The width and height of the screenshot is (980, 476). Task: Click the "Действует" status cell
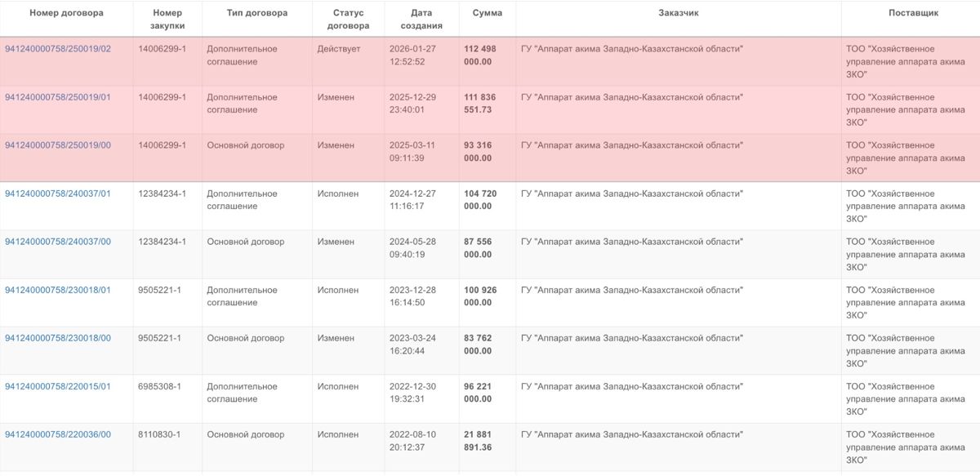point(339,49)
